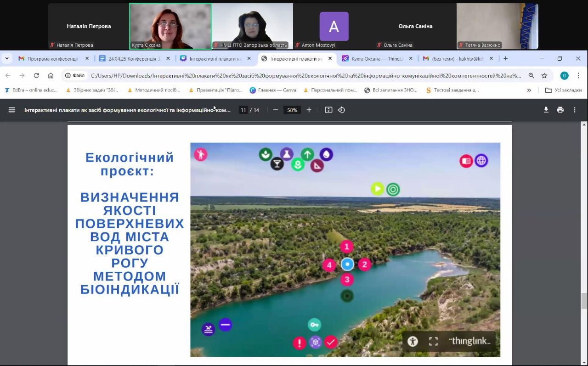
Task: Bookmark this page with the star icon
Action: click(x=544, y=76)
